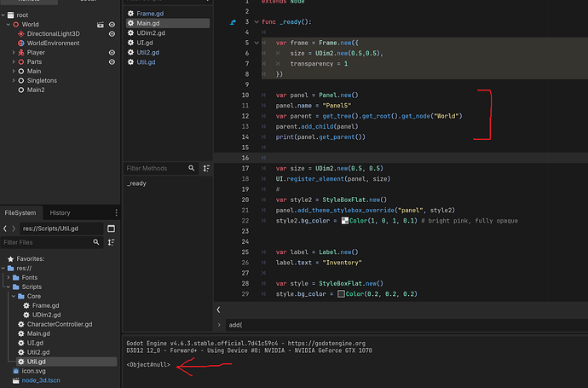Select UI.gd in FileSystem
The image size is (588, 388).
coord(35,343)
